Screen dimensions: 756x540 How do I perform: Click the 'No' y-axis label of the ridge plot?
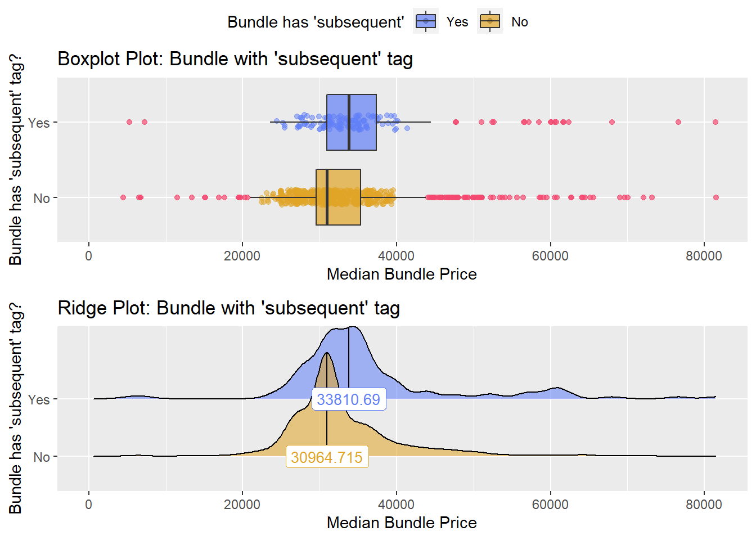[x=42, y=457]
